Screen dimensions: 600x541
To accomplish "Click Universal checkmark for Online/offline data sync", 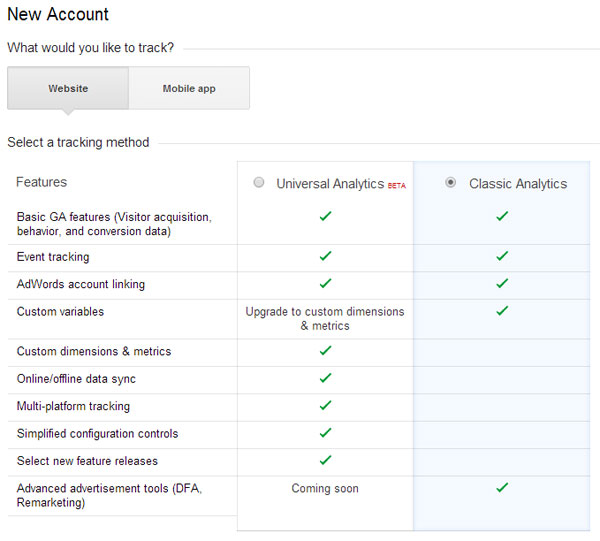I will (x=325, y=378).
